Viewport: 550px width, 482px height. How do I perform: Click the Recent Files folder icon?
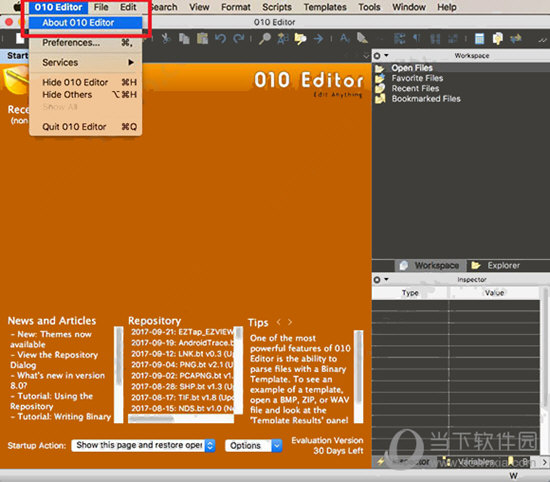(380, 88)
